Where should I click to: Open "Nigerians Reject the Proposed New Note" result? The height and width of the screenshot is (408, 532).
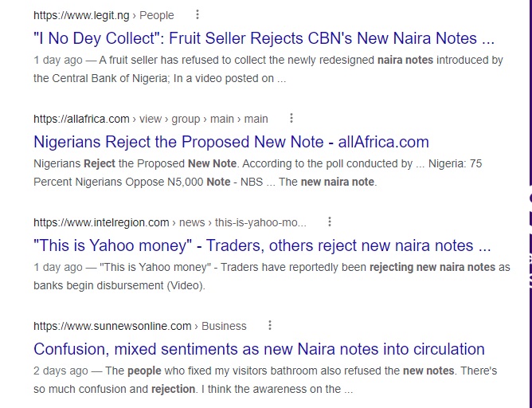(231, 142)
